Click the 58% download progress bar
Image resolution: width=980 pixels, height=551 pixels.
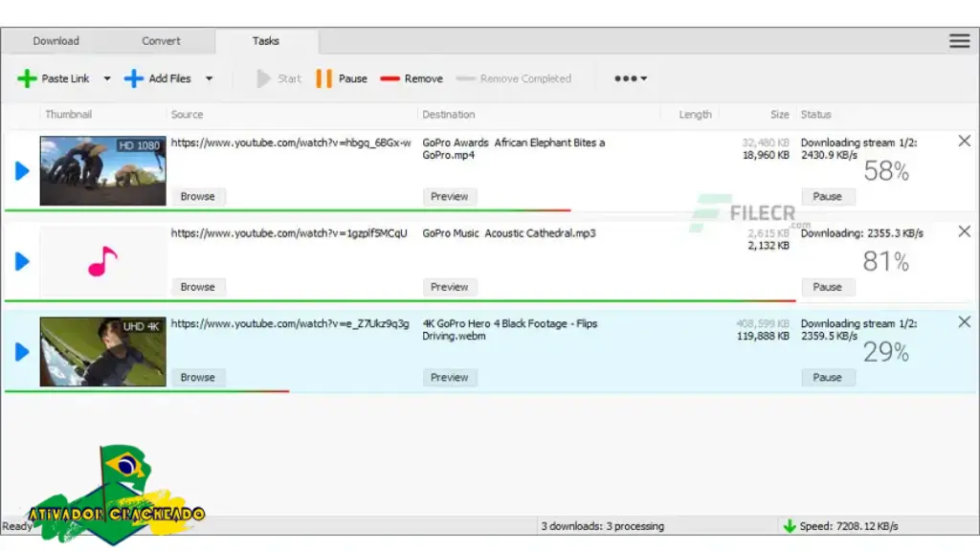click(x=287, y=210)
